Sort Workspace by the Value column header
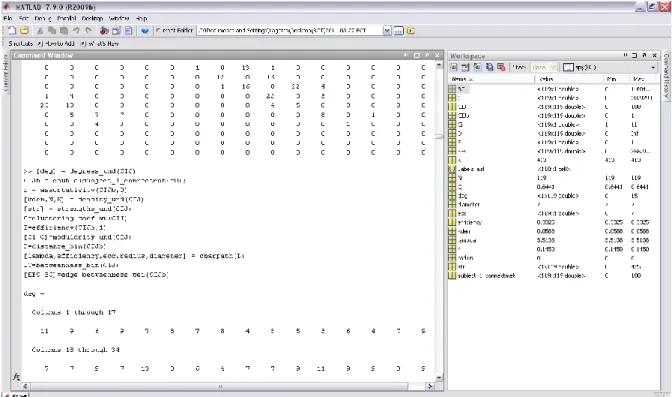Screen dimensions: 672x397 coord(570,79)
